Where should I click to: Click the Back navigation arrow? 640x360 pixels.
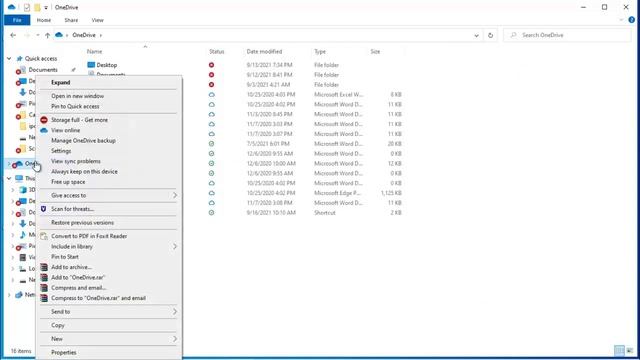click(x=13, y=35)
